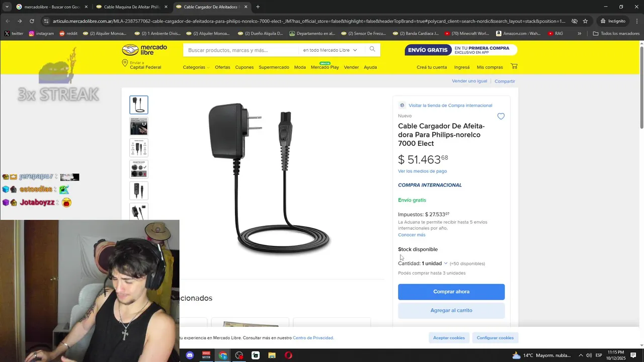Click the 'Vender uno igual' link
Image resolution: width=644 pixels, height=362 pixels.
click(x=469, y=81)
